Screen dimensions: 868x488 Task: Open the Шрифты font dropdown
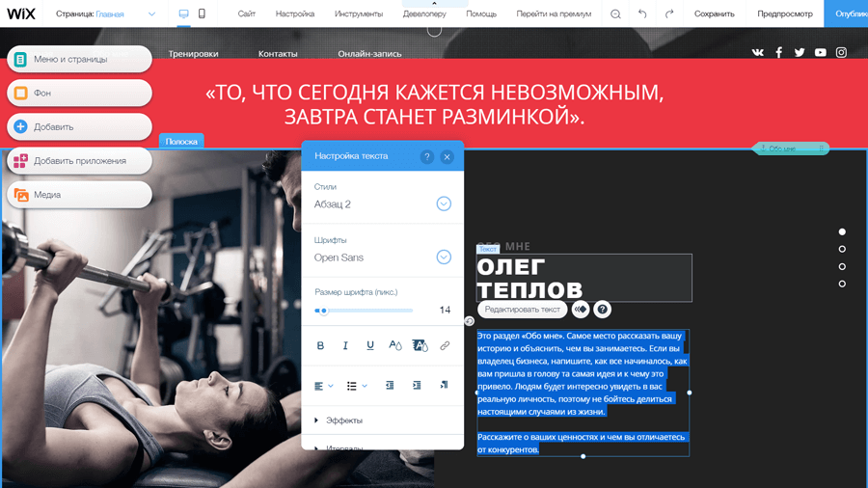444,258
